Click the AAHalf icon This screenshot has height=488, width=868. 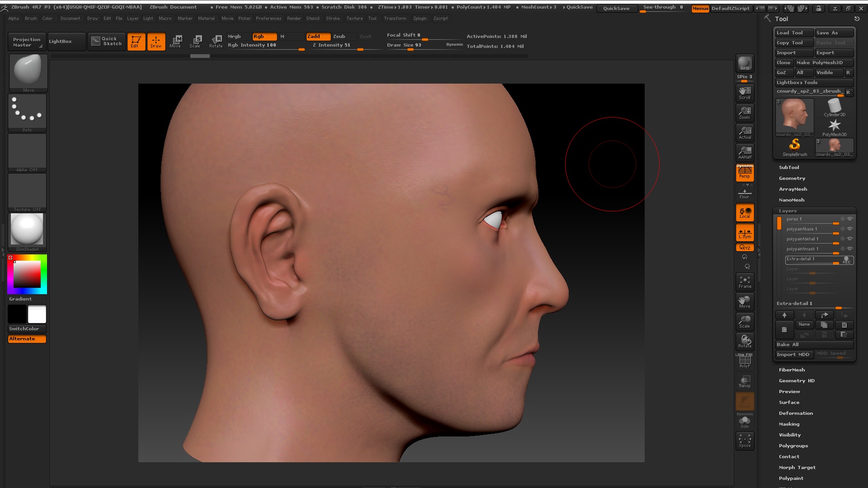(x=745, y=152)
